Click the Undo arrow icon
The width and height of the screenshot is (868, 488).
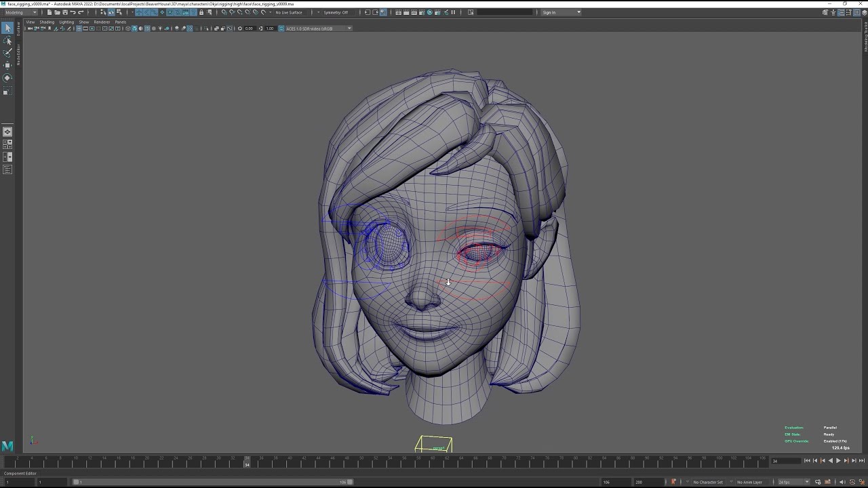point(73,12)
